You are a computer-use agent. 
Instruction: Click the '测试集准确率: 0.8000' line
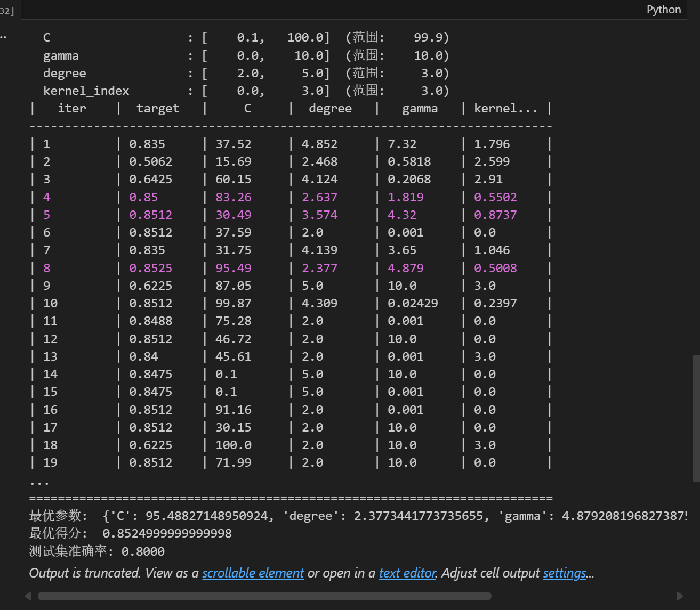click(x=97, y=551)
